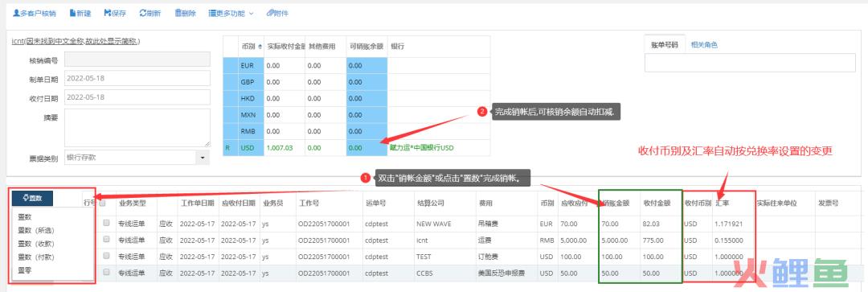Viewport: 868px width, 292px height.
Task: Select the USD currency row
Action: [x=357, y=148]
